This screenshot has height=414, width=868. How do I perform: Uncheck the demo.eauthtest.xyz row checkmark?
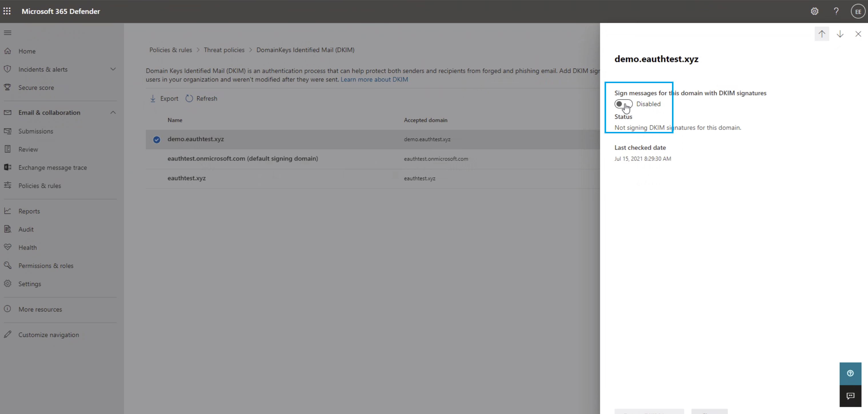click(157, 139)
